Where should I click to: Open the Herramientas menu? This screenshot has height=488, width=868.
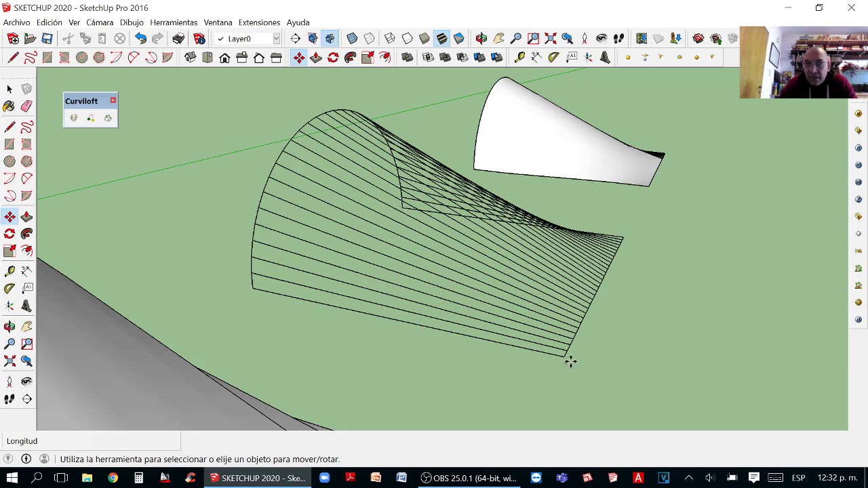(174, 22)
